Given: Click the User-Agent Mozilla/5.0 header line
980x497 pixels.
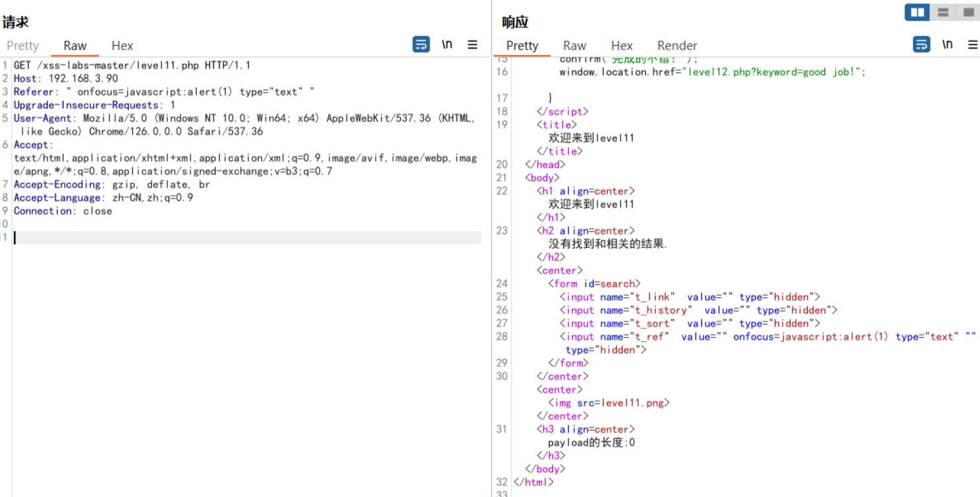Looking at the screenshot, I should [x=245, y=125].
